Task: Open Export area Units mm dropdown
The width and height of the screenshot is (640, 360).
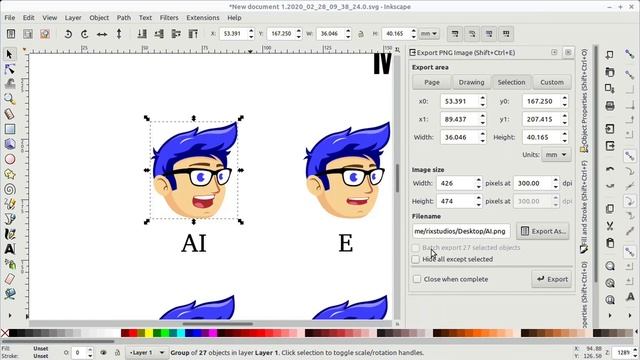Action: pos(556,155)
